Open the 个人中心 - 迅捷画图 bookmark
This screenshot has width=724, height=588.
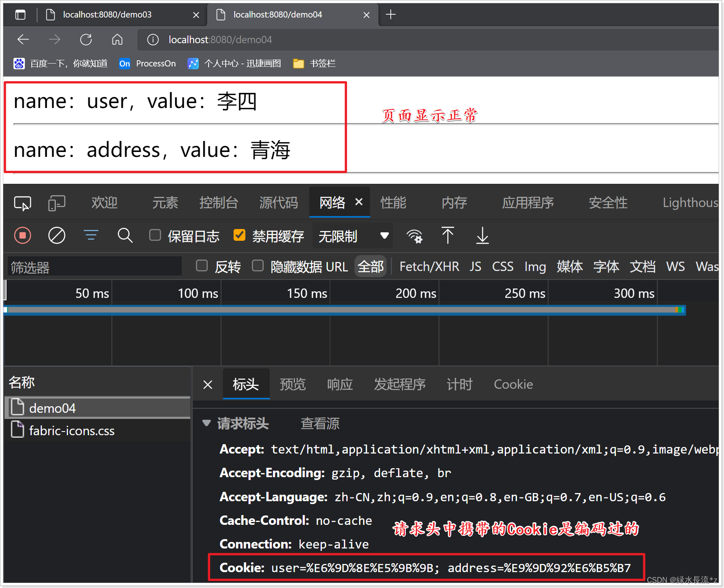234,64
